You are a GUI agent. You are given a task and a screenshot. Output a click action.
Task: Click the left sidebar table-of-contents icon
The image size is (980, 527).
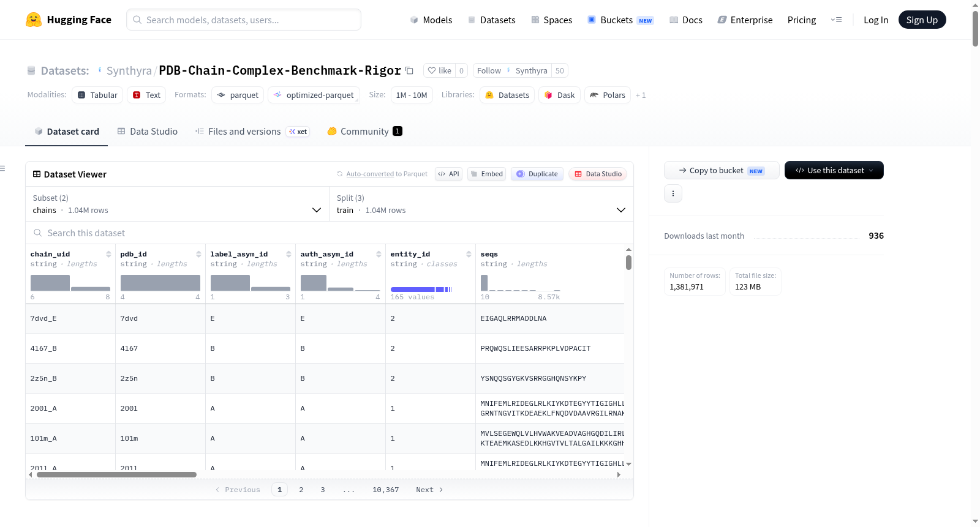coord(2,168)
